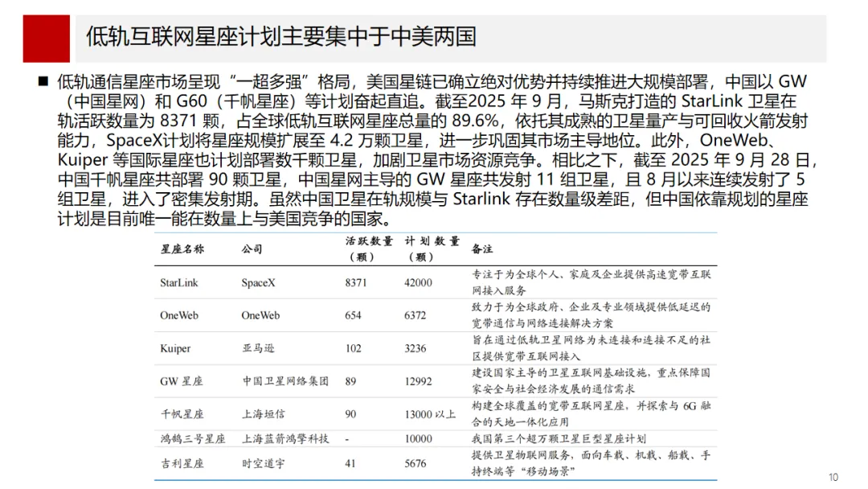Viewport: 868px width, 489px height.
Task: Click the company cell 上海垣信
Action: [x=263, y=414]
